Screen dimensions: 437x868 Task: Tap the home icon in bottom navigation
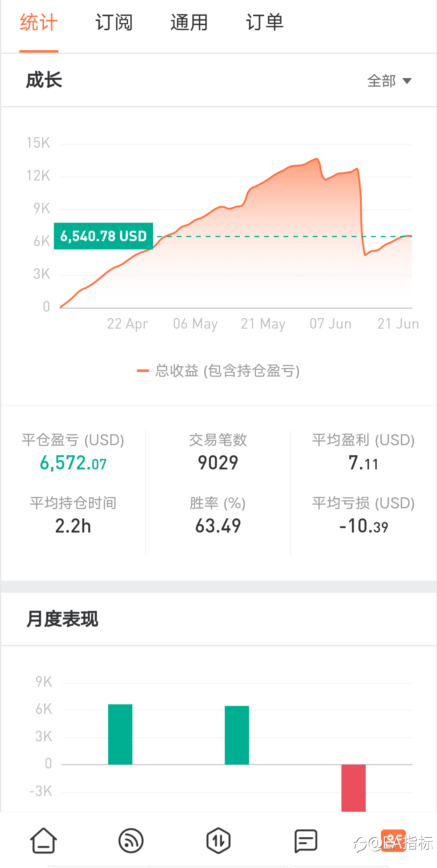click(43, 840)
